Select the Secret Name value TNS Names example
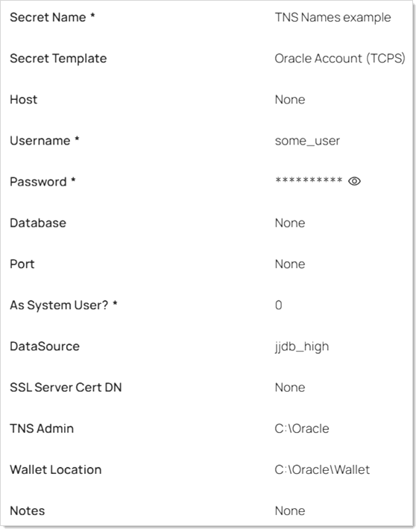Viewport: 419px width, 532px height. [333, 17]
